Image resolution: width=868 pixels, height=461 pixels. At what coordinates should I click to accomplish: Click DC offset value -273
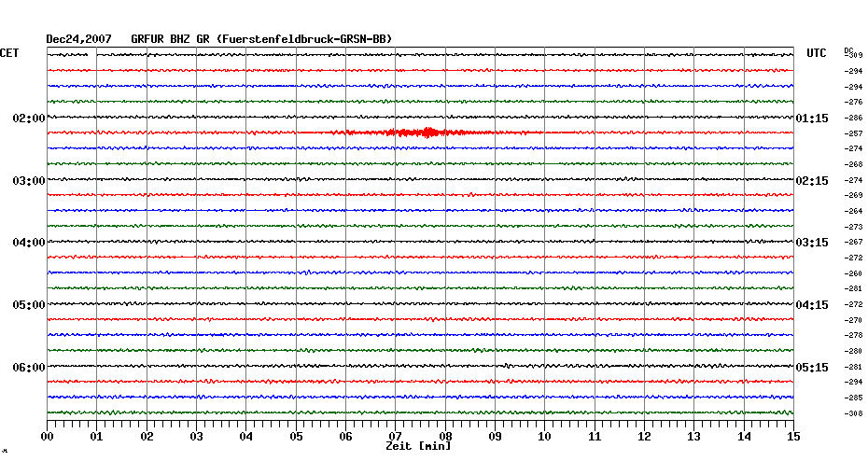tap(854, 227)
